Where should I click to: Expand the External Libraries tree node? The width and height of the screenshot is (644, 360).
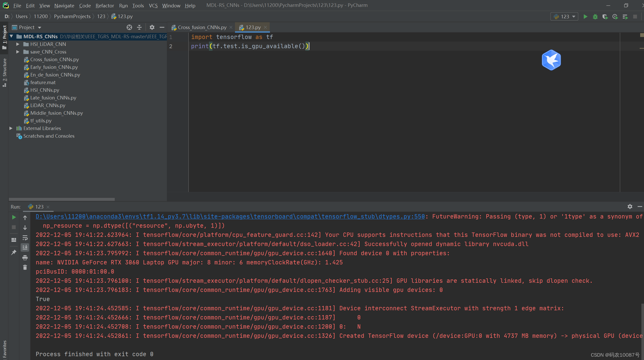tap(10, 128)
